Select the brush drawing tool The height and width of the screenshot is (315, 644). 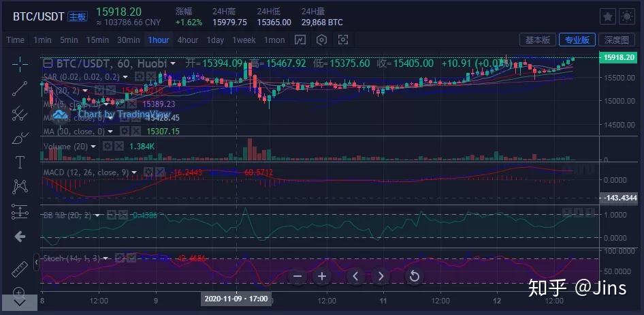coord(20,138)
